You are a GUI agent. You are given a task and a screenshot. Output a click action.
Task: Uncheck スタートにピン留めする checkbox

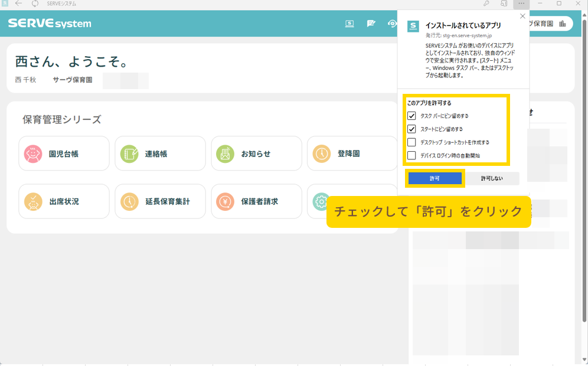[411, 129]
